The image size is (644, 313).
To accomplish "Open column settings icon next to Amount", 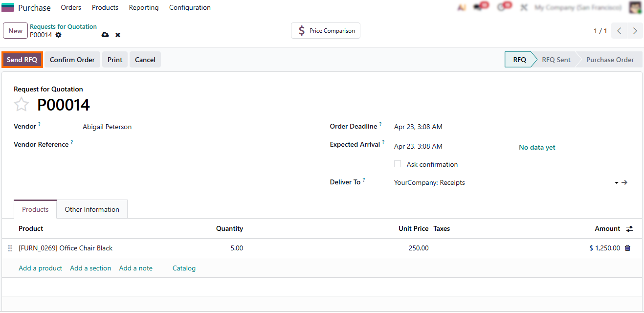I will (x=629, y=228).
